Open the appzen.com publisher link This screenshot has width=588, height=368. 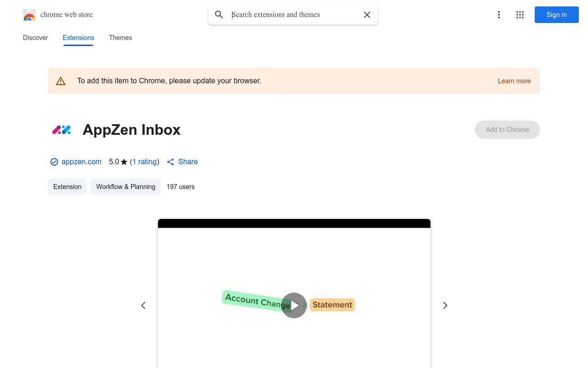point(81,162)
